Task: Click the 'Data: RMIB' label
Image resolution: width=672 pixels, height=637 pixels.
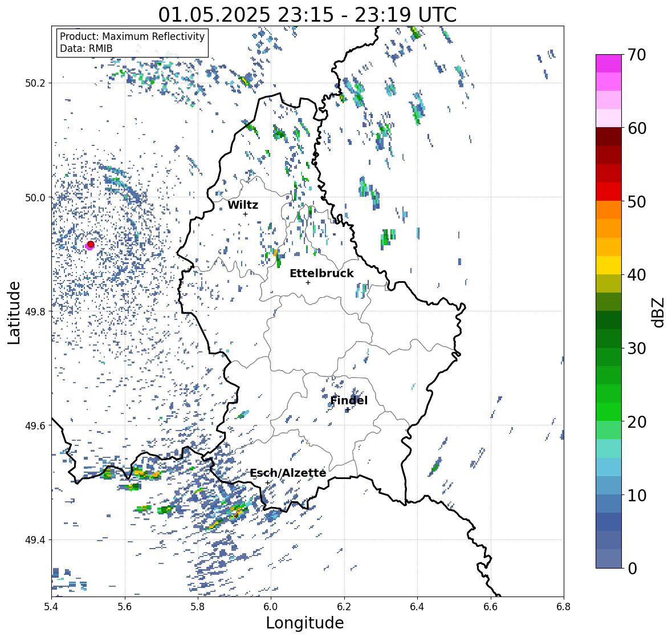Action: point(86,48)
